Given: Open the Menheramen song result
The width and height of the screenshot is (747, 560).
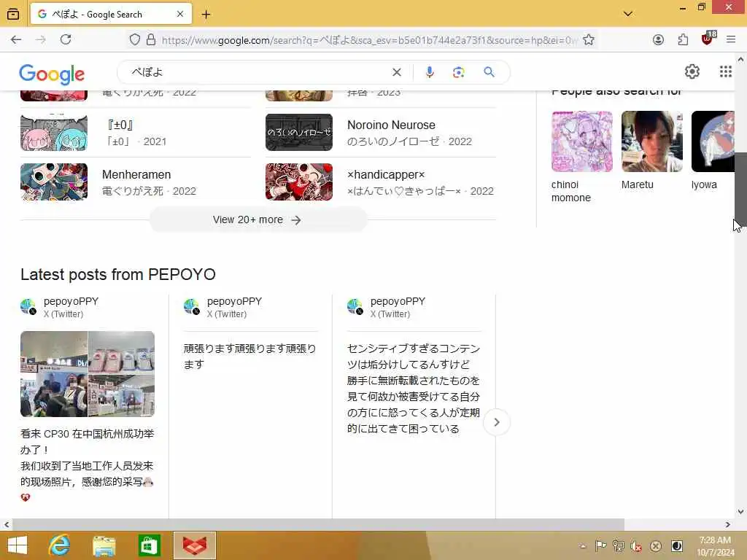Looking at the screenshot, I should [135, 182].
